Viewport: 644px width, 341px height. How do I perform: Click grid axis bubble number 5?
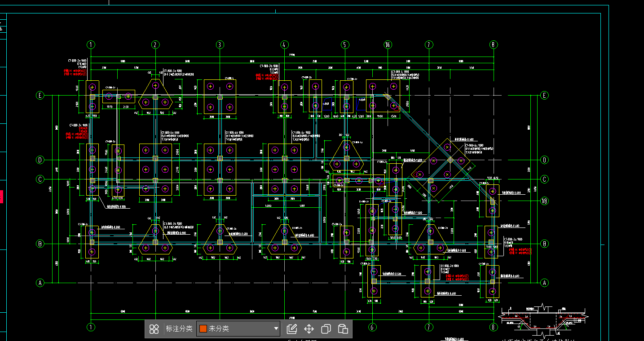coord(345,44)
